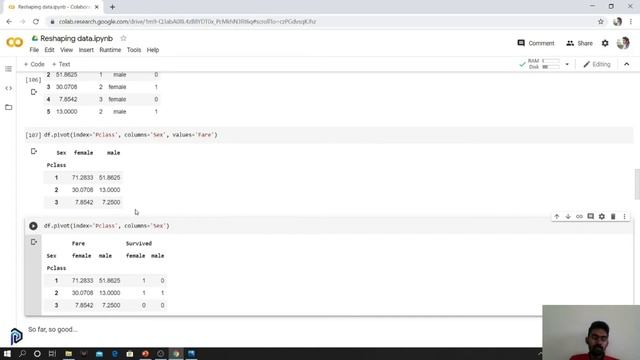Open Files folder sidebar icon
Viewport: 640px width, 360px height.
[9, 107]
